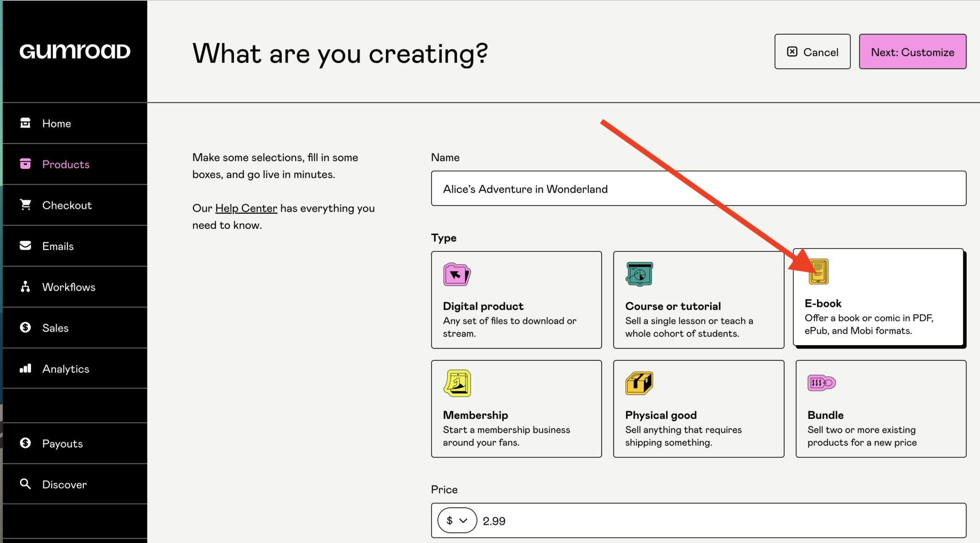980x543 pixels.
Task: Click the Payouts dollar icon
Action: coord(25,443)
